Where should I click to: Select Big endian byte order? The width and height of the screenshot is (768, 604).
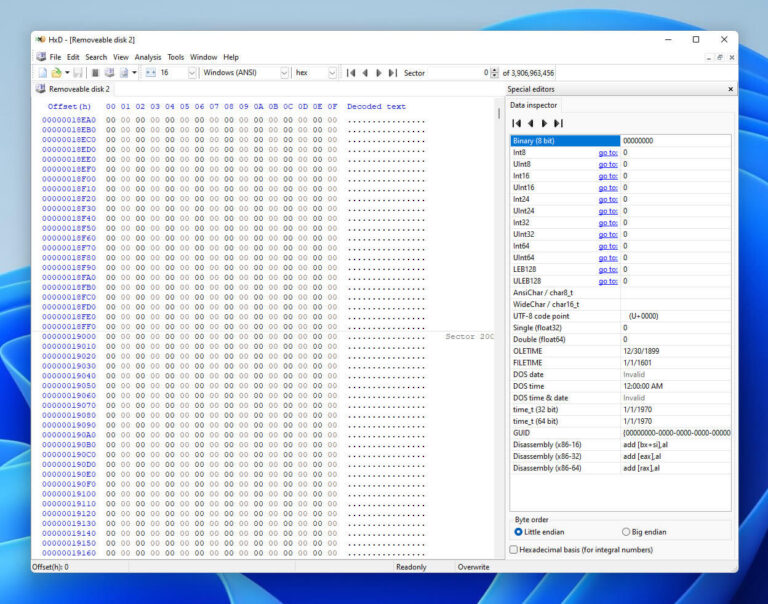626,532
